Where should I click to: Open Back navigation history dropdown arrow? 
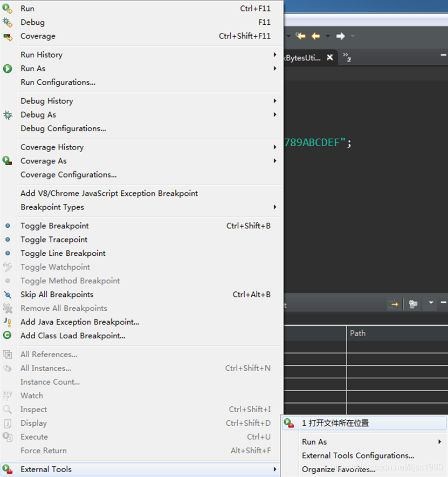tap(328, 36)
